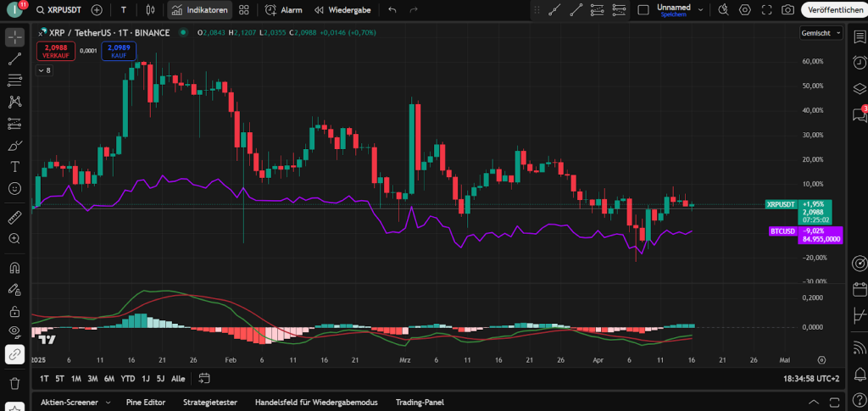Toggle the drawings sync link
The height and width of the screenshot is (411, 868).
coord(15,354)
